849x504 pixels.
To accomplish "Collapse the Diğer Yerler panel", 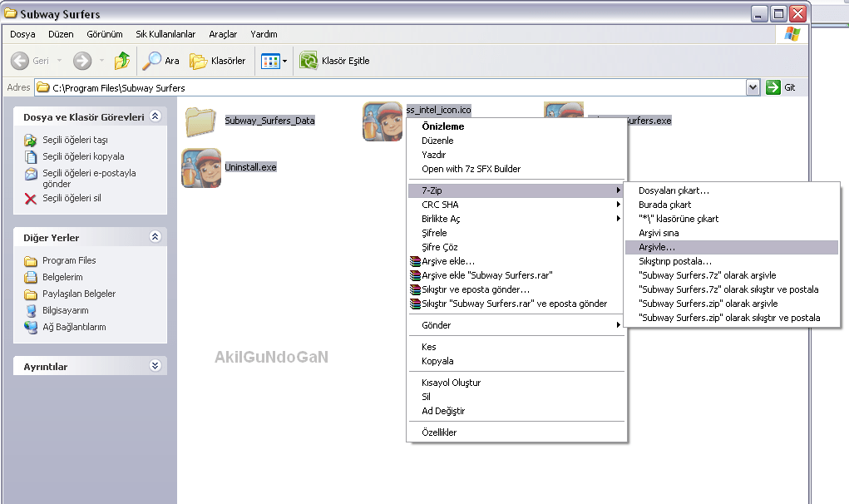I will point(155,237).
